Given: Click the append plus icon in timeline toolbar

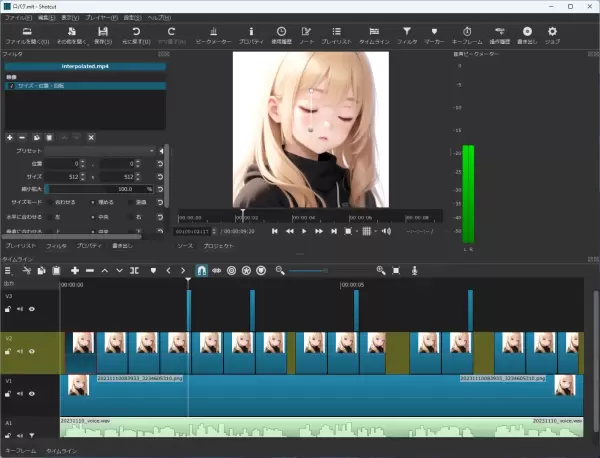Looking at the screenshot, I should (75, 271).
